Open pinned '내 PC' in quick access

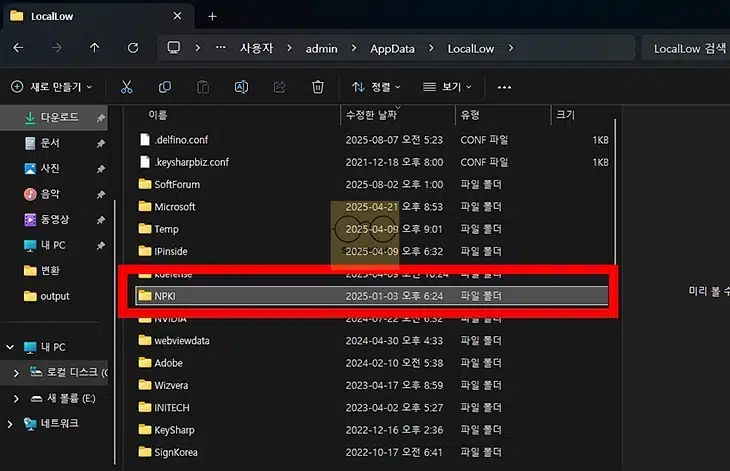point(55,245)
